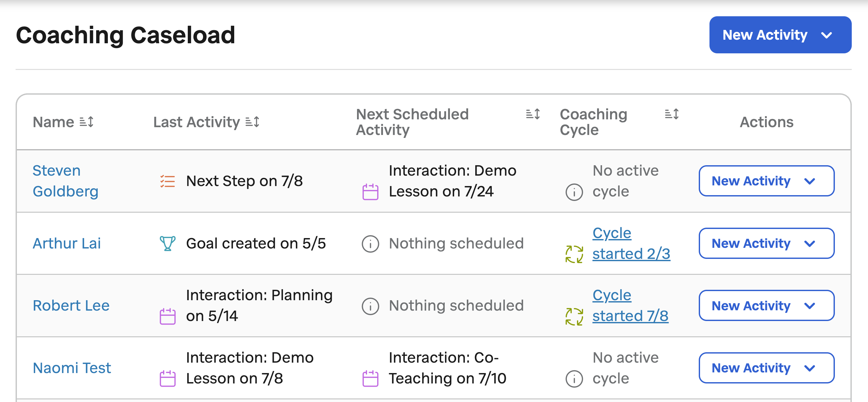Screen dimensions: 868x402
Task: Sort by Coaching Cycle column icon
Action: pos(671,114)
